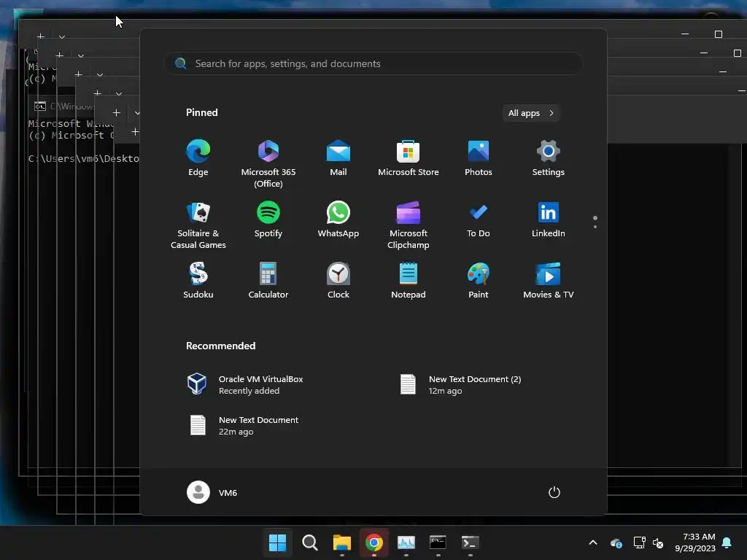Switch to Command Prompt taskbar icon

(438, 542)
